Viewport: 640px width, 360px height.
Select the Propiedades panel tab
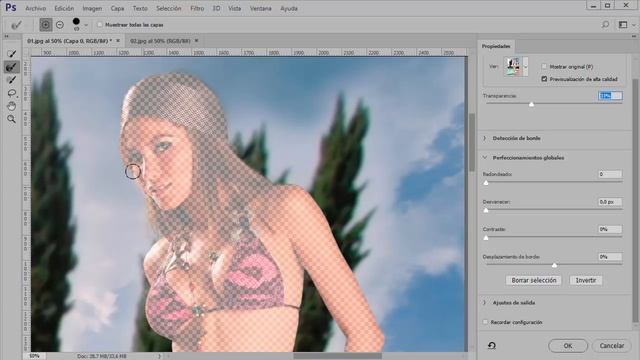click(496, 46)
